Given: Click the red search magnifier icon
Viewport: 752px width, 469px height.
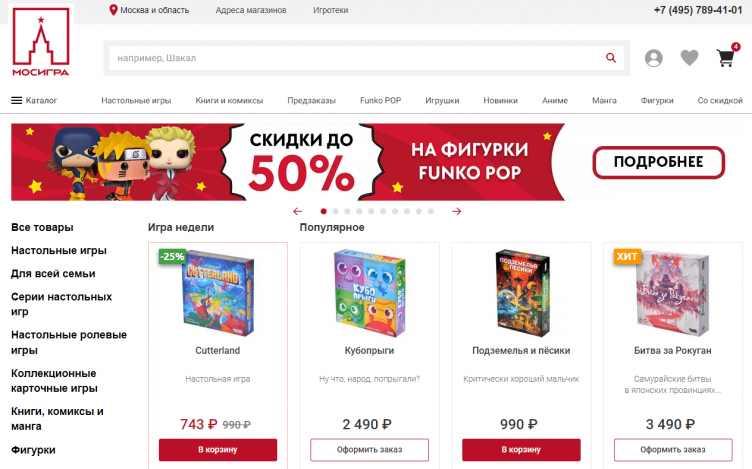Looking at the screenshot, I should click(x=611, y=58).
